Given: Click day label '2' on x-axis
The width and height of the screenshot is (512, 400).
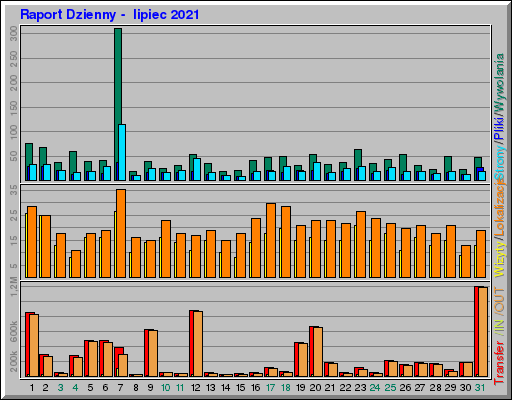Looking at the screenshot, I should tap(46, 388).
